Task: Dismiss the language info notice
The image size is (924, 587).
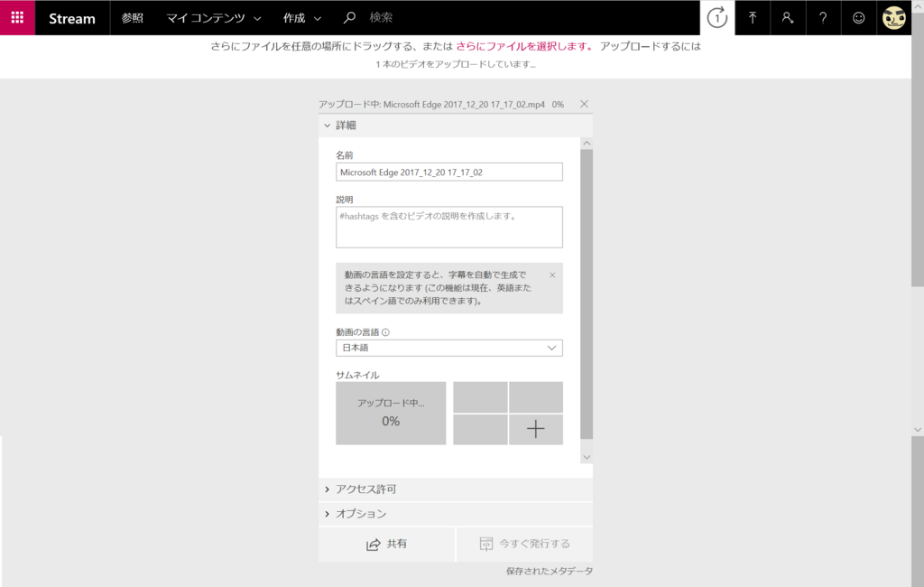Action: click(x=552, y=275)
